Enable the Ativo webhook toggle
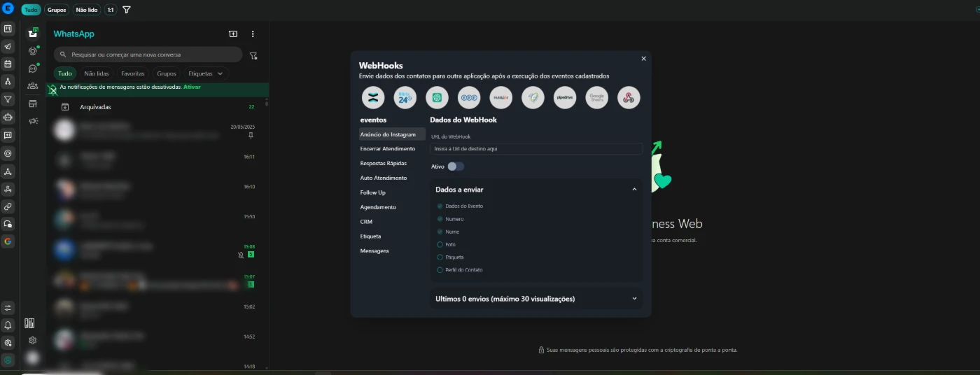980x375 pixels. (455, 167)
